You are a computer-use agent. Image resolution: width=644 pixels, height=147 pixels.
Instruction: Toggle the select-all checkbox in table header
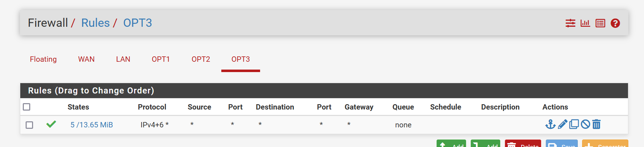[27, 107]
